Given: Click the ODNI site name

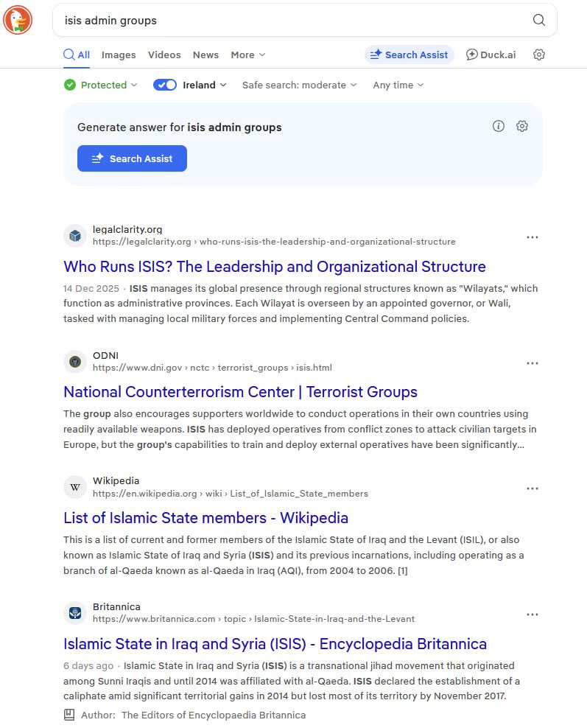Looking at the screenshot, I should [x=105, y=355].
